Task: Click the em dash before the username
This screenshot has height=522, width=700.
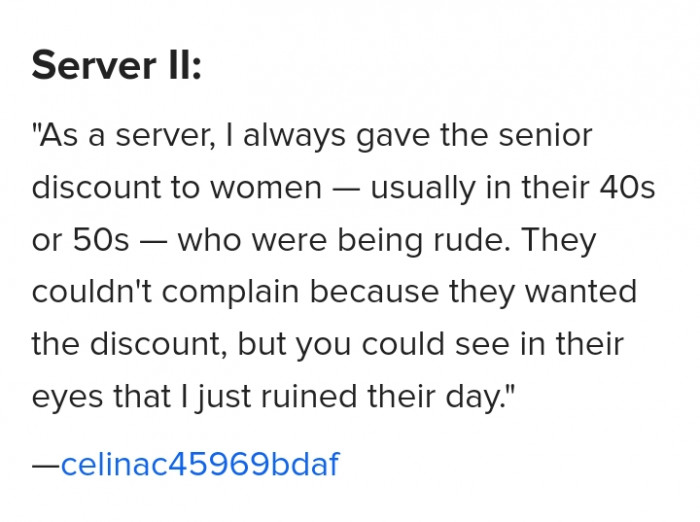Action: coord(46,464)
